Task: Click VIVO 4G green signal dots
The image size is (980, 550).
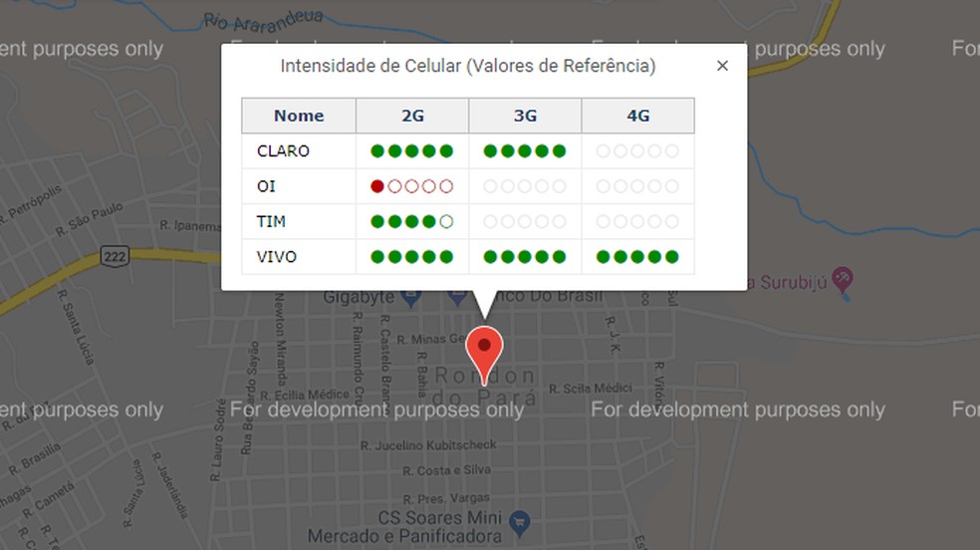Action: coord(637,257)
